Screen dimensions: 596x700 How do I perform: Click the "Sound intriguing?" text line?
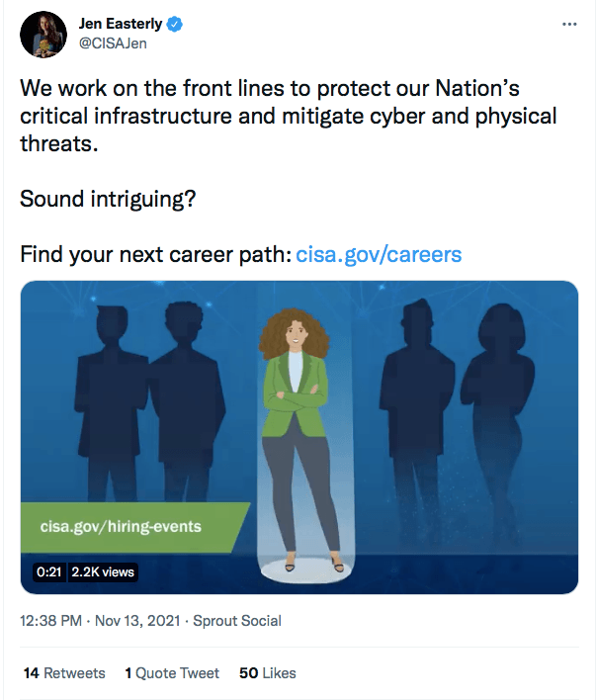click(108, 199)
